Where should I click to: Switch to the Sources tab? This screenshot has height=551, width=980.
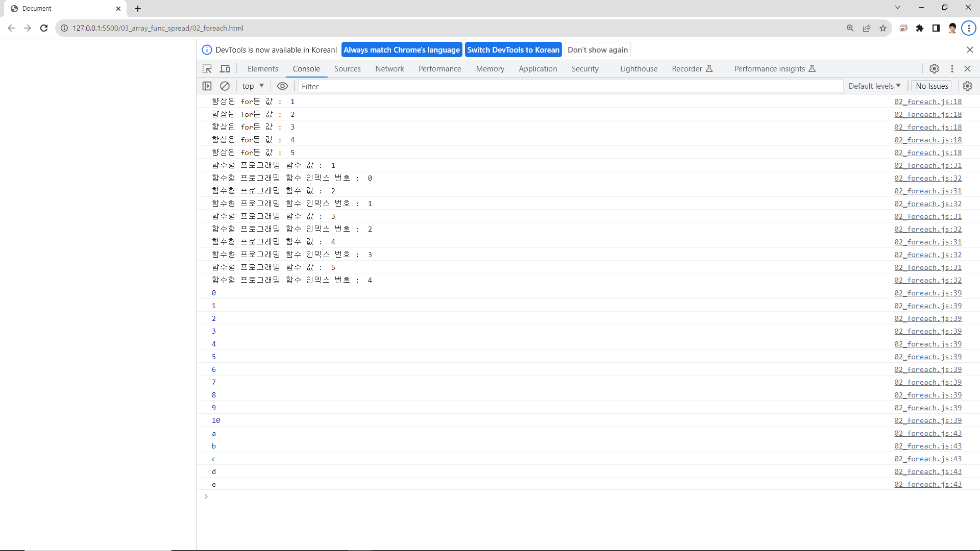click(347, 69)
